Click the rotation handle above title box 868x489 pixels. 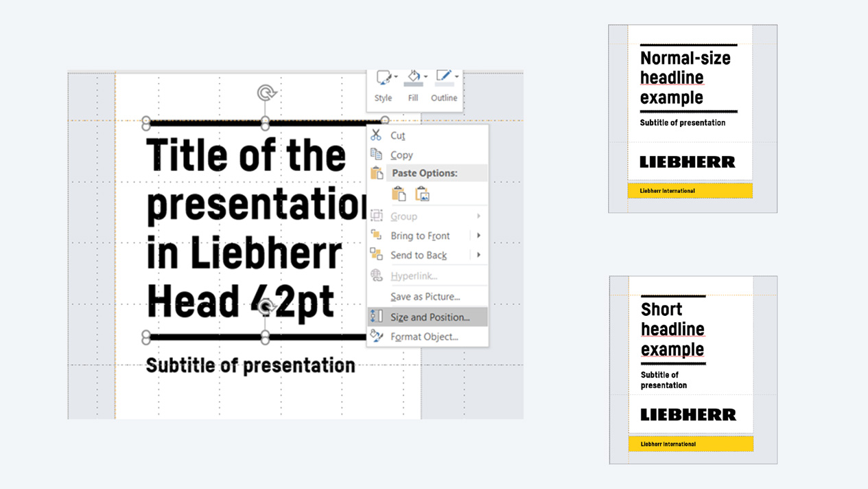266,93
